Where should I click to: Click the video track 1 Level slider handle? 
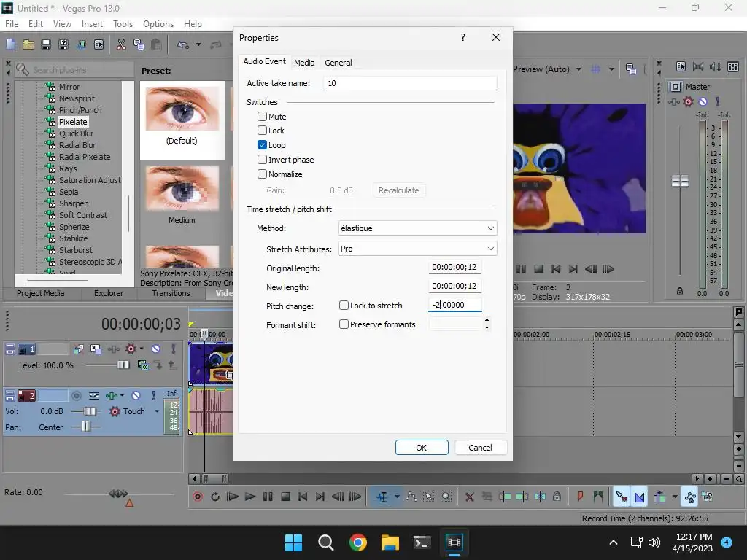click(x=123, y=365)
